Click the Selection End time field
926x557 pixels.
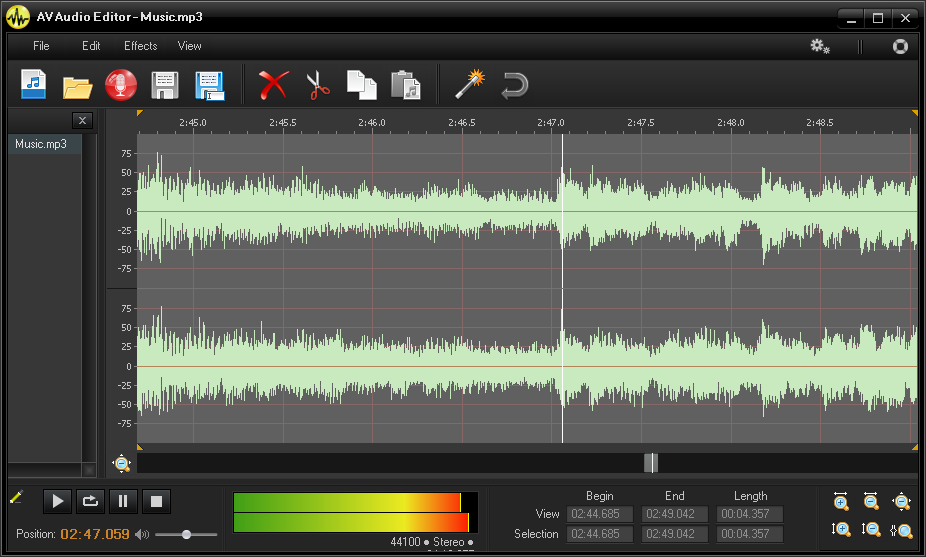click(x=675, y=534)
